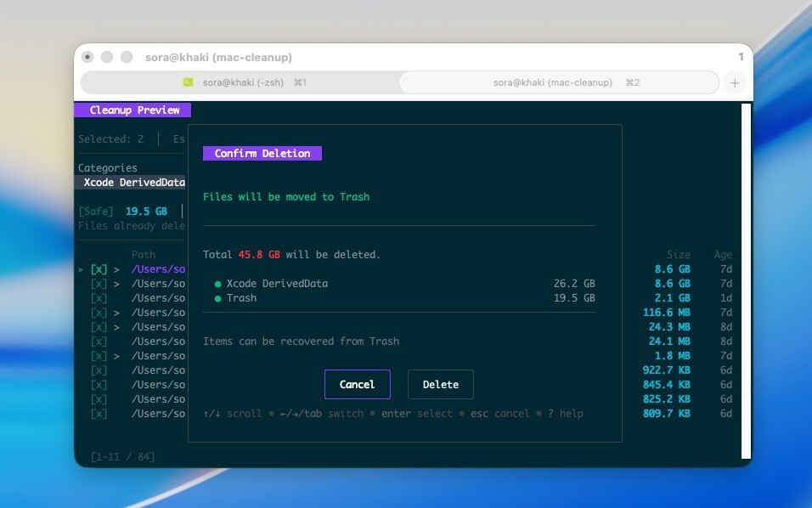Expand the chevron on the 116.6 MB row
The height and width of the screenshot is (508, 812).
click(x=116, y=313)
